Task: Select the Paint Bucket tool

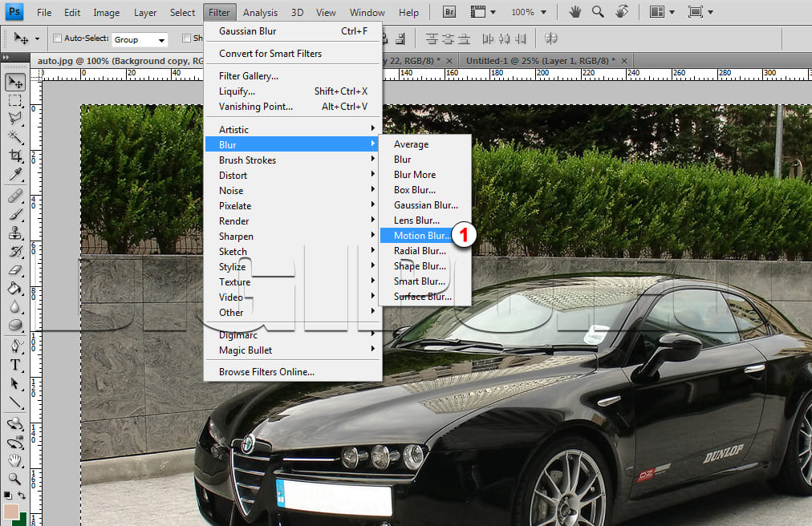Action: tap(15, 289)
